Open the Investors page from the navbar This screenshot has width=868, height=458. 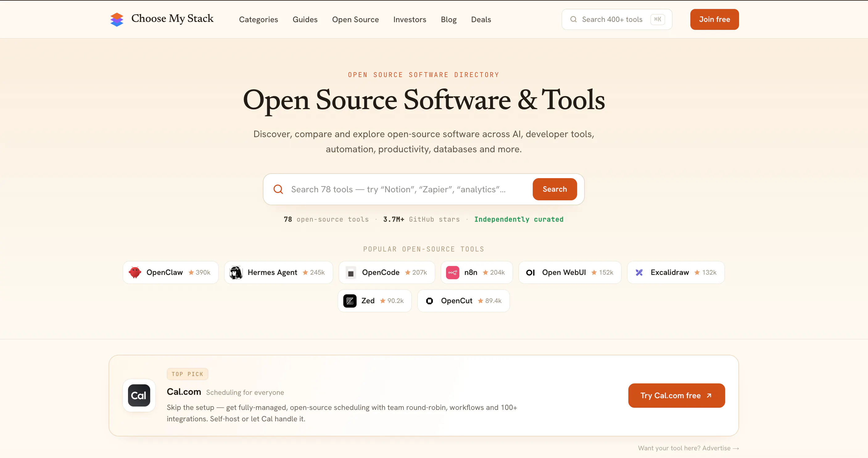click(x=410, y=19)
